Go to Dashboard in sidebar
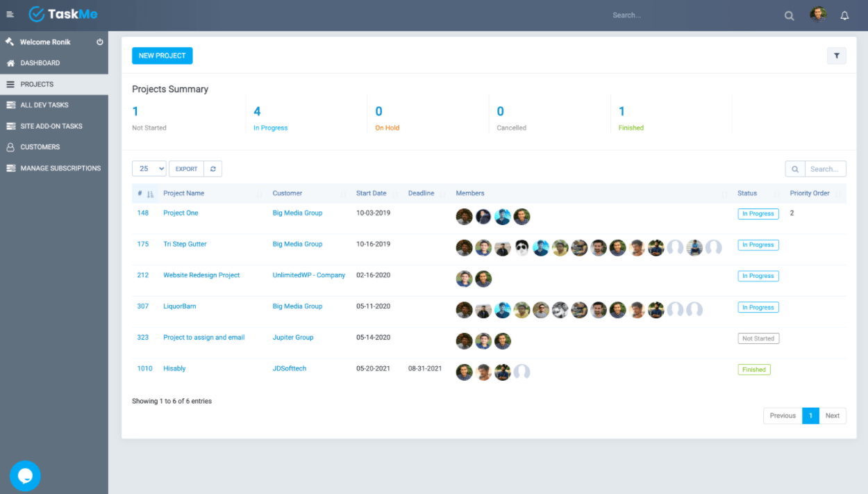The width and height of the screenshot is (868, 494). pyautogui.click(x=54, y=63)
